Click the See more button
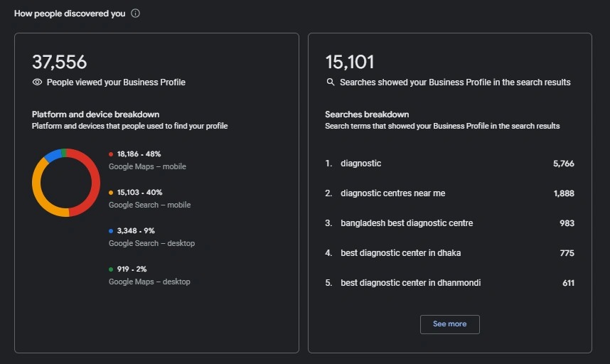 pyautogui.click(x=450, y=324)
